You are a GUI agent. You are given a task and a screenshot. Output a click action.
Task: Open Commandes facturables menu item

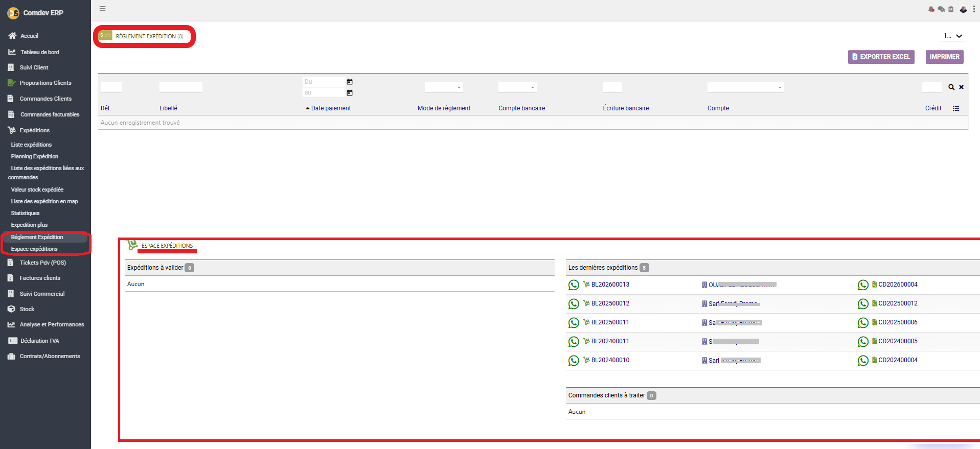click(50, 114)
